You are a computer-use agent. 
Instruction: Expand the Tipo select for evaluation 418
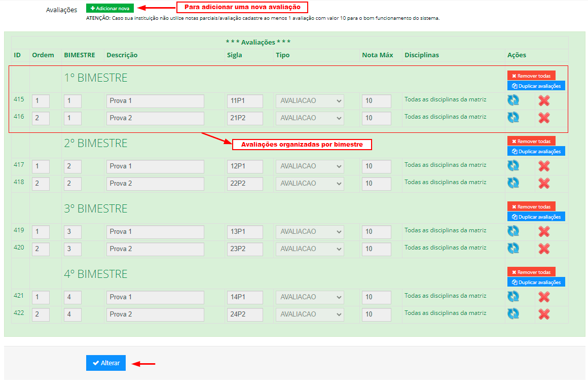pos(310,184)
